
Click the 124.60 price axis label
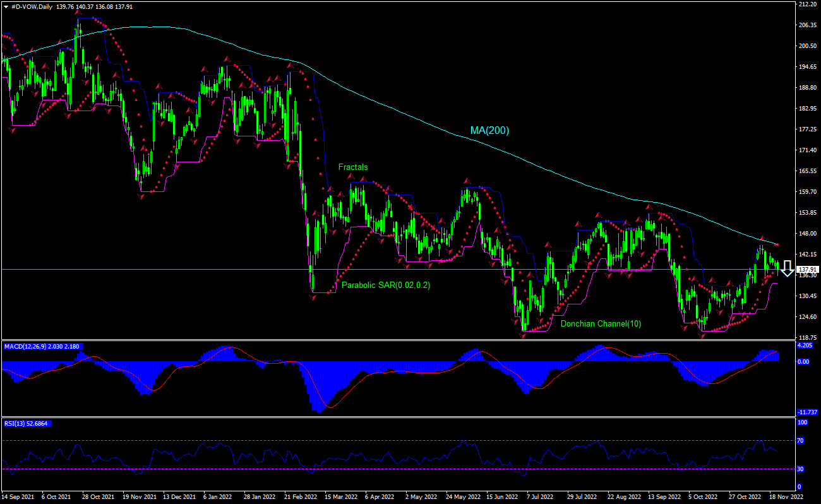tap(806, 317)
